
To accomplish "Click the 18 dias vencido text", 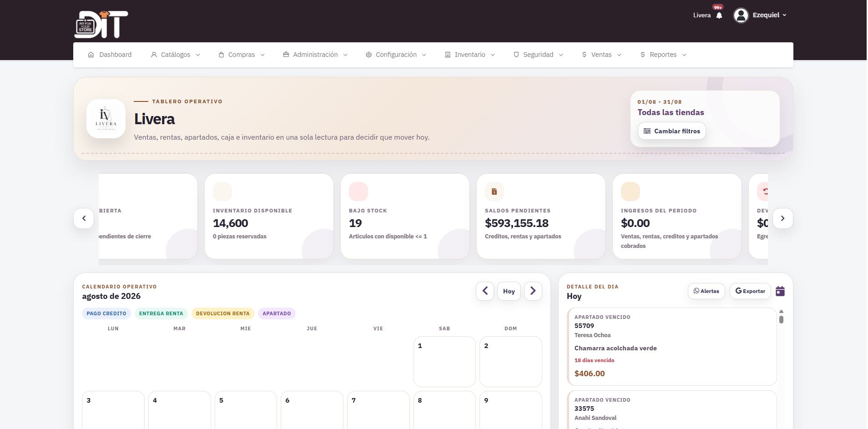I will [x=594, y=360].
